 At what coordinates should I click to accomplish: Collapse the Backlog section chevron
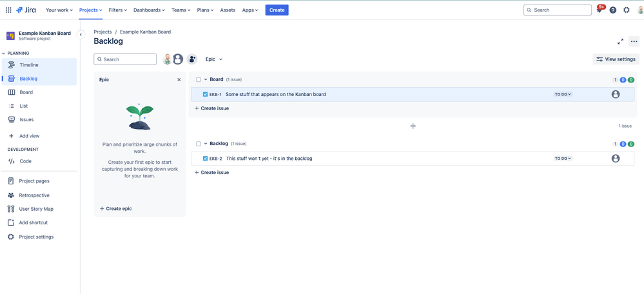(206, 144)
